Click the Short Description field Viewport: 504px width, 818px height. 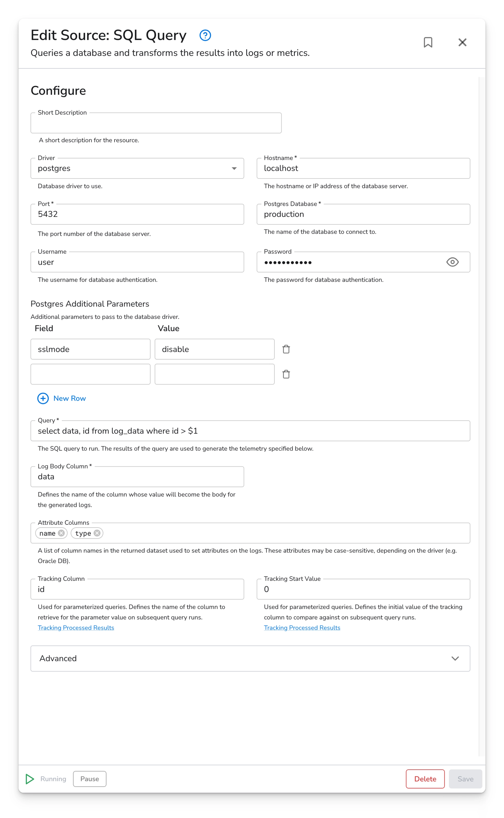(x=155, y=123)
